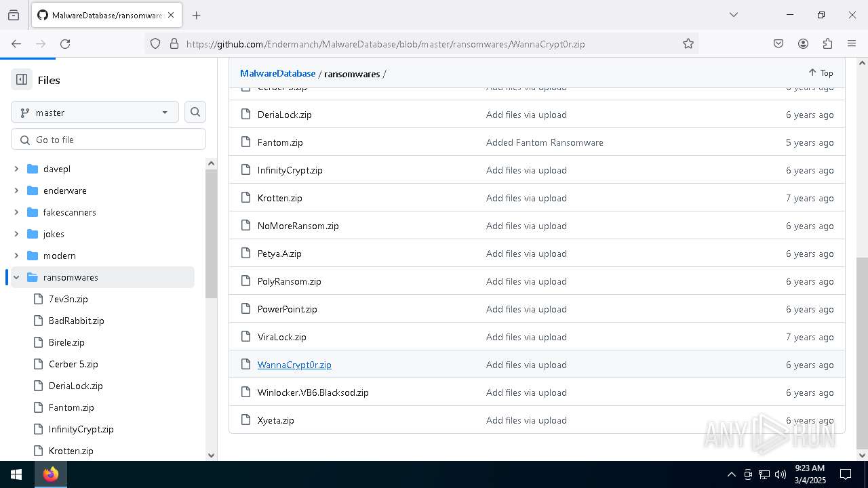Screen dimensions: 868x488
Task: Open 7ev3n.zip in the file tree
Action: click(x=68, y=299)
